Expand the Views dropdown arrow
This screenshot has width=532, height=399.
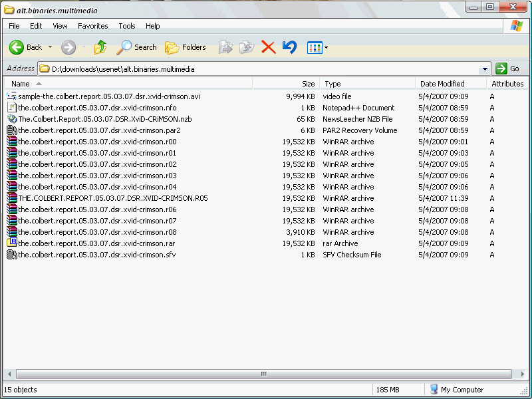[326, 47]
